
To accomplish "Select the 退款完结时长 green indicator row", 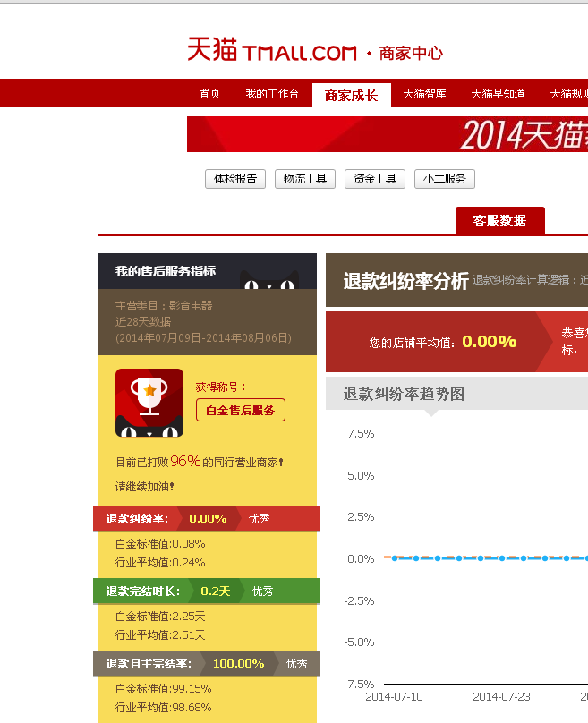I will (x=207, y=591).
